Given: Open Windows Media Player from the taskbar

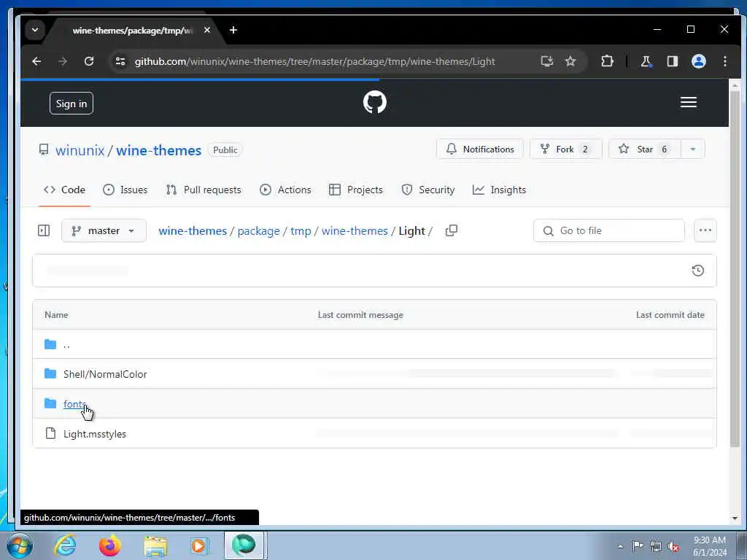Looking at the screenshot, I should (x=199, y=545).
